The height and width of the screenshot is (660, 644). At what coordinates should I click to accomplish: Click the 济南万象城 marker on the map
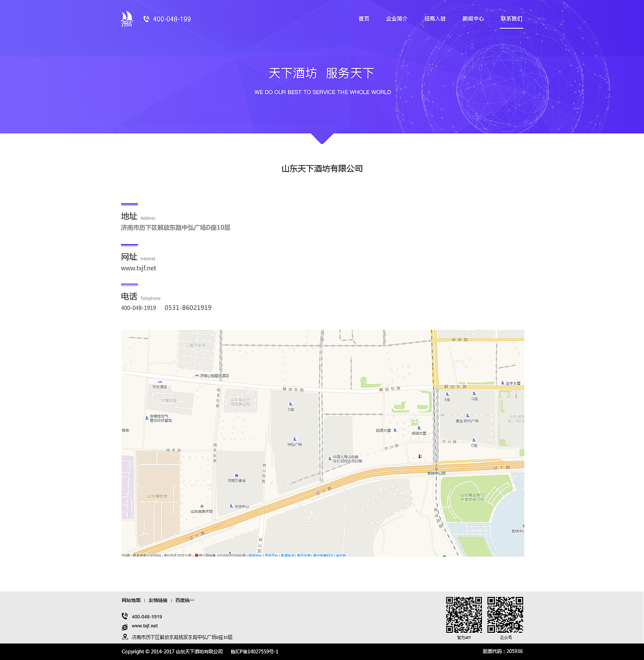tap(236, 476)
